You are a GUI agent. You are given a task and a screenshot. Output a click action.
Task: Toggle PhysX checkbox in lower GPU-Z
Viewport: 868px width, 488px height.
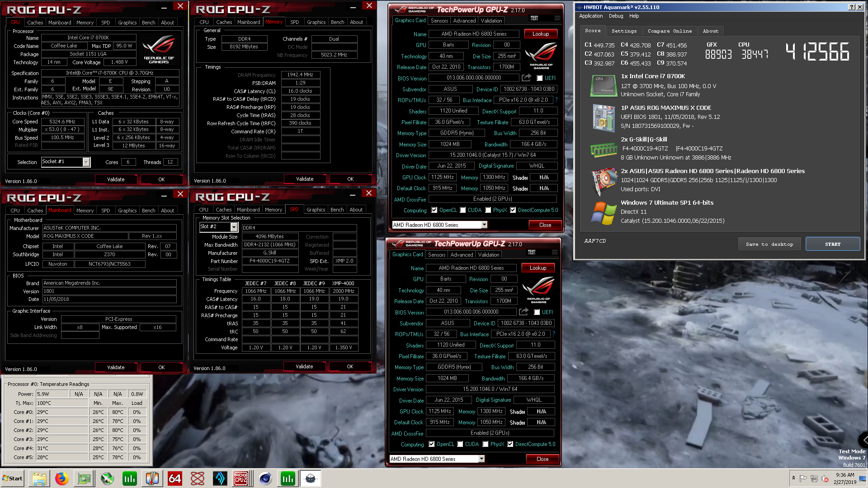(x=485, y=444)
